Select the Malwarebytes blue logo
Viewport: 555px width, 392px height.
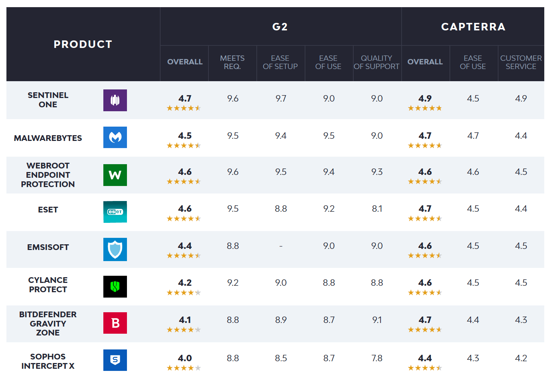(115, 137)
